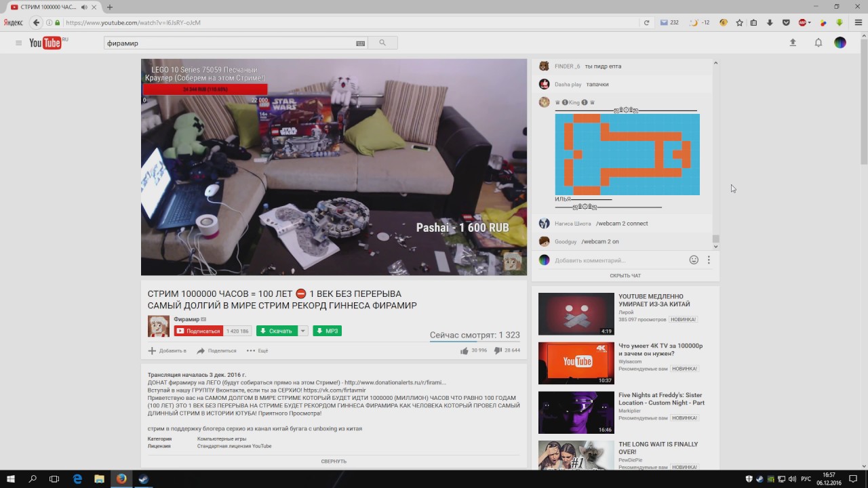Image resolution: width=868 pixels, height=488 pixels.
Task: Open the account avatar menu
Action: click(840, 43)
